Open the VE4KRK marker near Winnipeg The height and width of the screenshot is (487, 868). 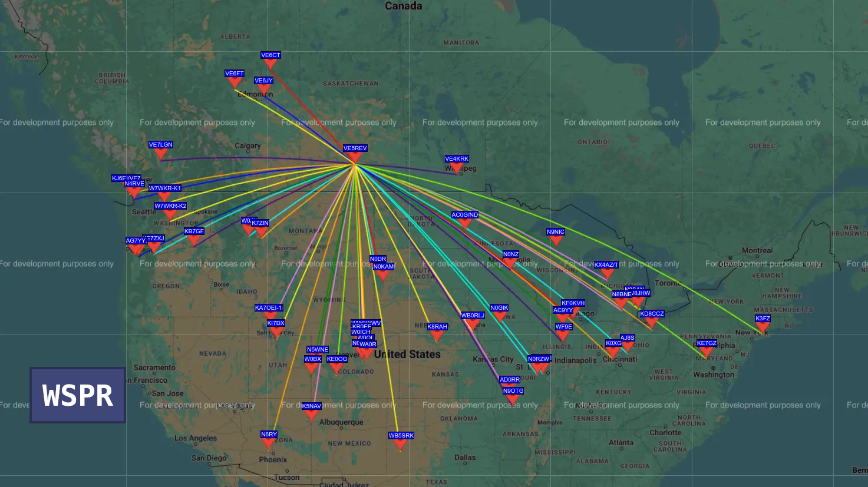click(x=457, y=168)
